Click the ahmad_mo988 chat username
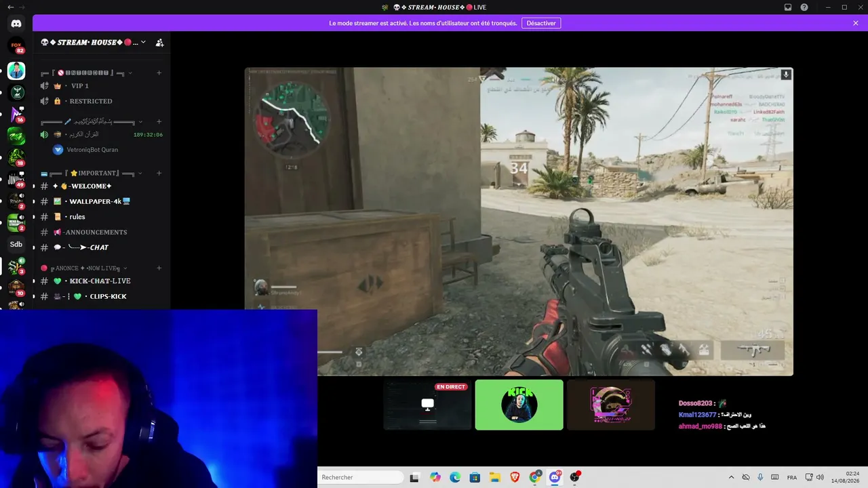Viewport: 868px width, 488px height. (700, 426)
